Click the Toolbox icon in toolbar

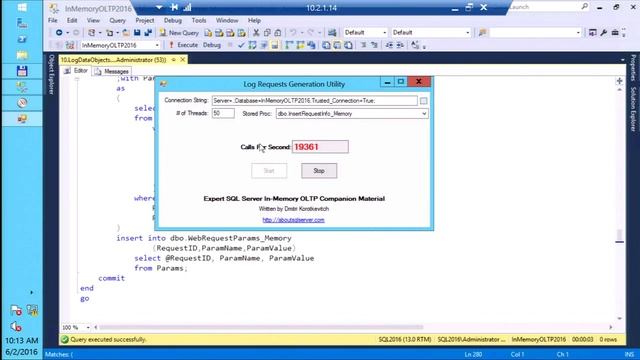615,33
